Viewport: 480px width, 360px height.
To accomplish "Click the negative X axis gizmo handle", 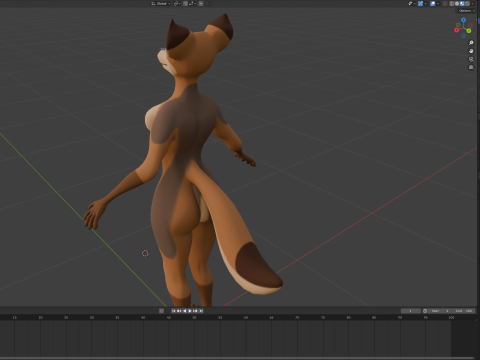I will 470,25.
